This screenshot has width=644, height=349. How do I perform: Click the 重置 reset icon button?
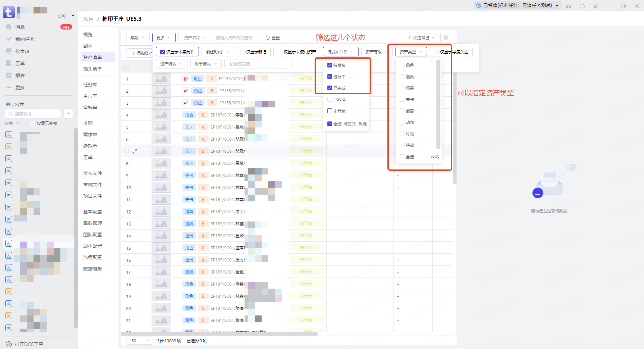tap(268, 38)
